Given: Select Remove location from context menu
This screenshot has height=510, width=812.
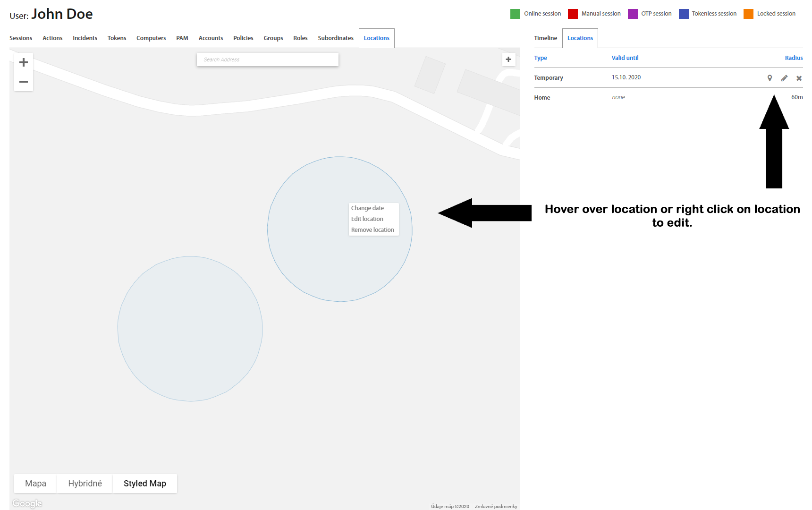Looking at the screenshot, I should (372, 230).
